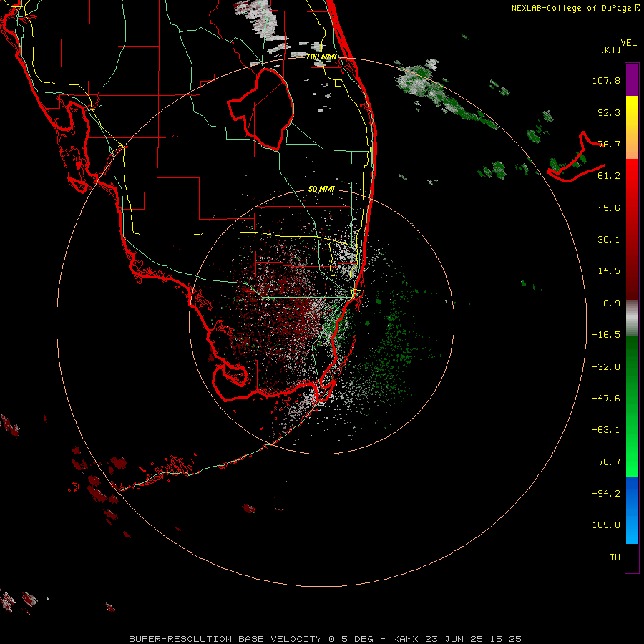Viewport: 644px width, 644px height.
Task: Select the 14.5 legend value
Action: (x=609, y=271)
